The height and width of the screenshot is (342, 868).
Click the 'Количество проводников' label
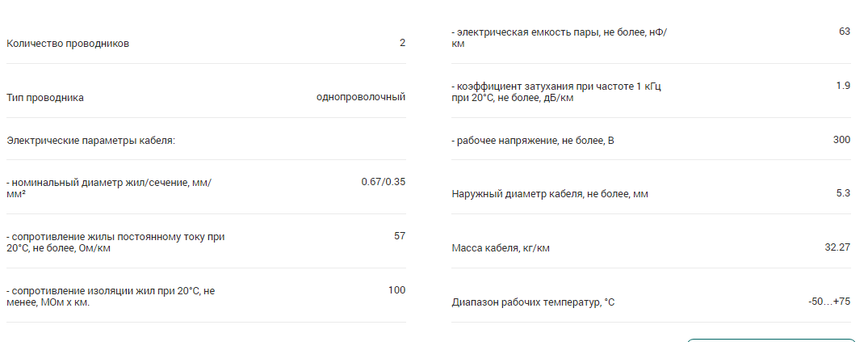click(68, 44)
